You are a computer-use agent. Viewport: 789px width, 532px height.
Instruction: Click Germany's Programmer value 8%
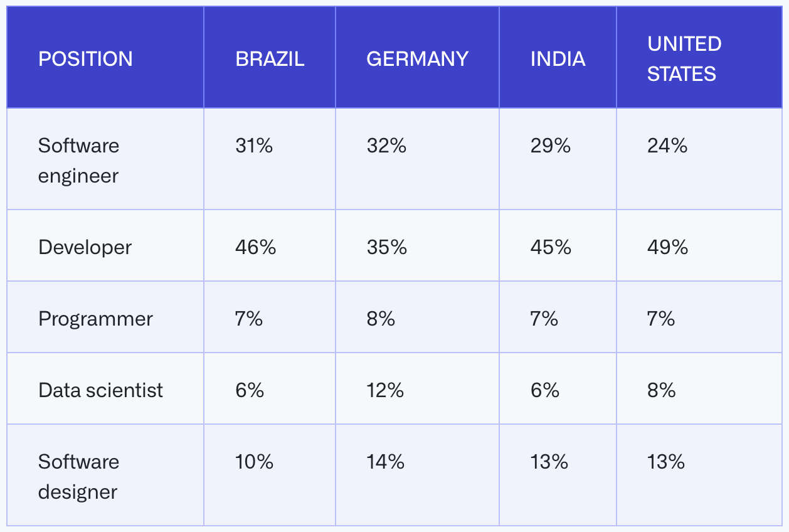point(381,319)
